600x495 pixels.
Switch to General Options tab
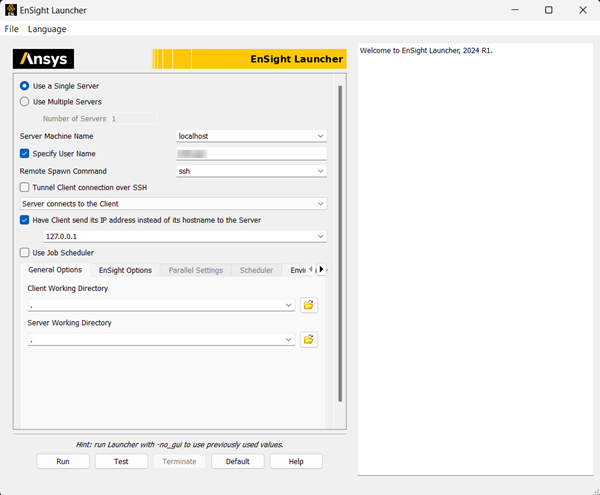point(55,270)
